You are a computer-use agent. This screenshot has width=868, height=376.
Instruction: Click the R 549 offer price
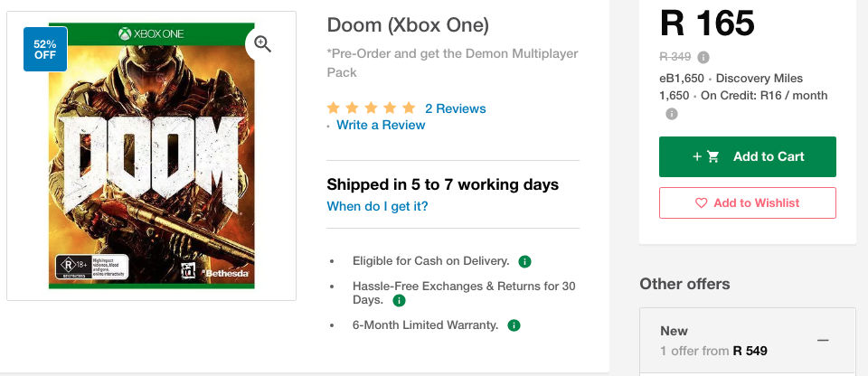click(x=750, y=350)
